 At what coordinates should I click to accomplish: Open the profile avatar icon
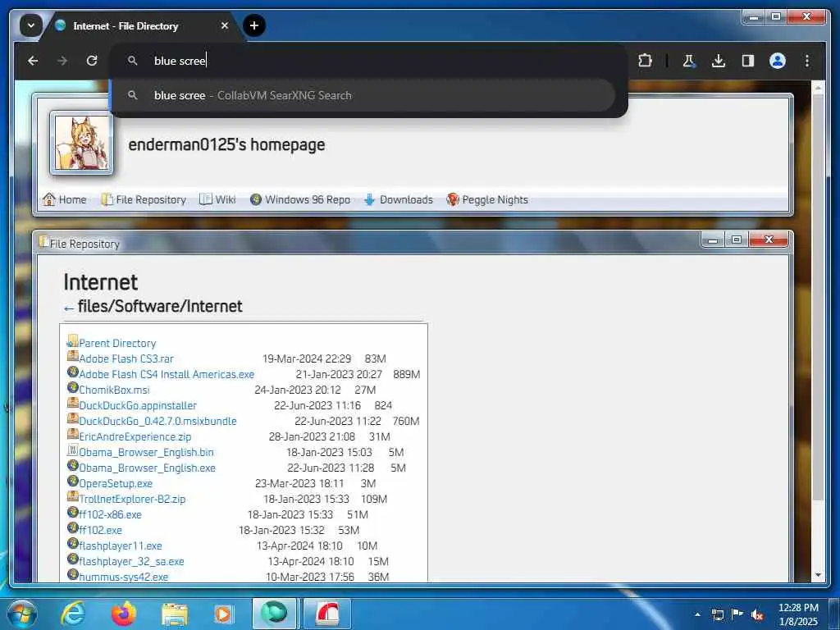(x=778, y=61)
